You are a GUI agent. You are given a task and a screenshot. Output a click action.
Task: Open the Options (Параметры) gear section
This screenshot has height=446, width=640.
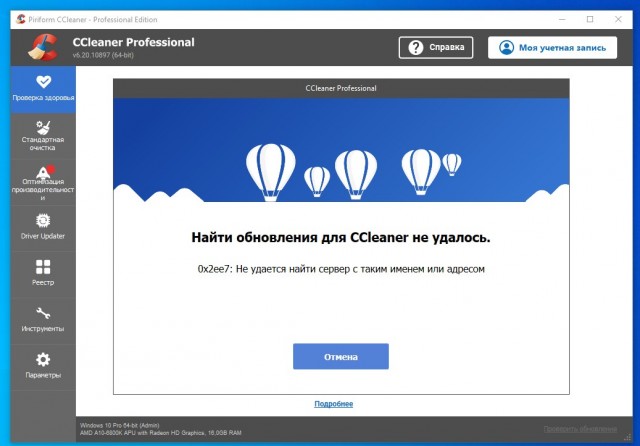pyautogui.click(x=43, y=366)
